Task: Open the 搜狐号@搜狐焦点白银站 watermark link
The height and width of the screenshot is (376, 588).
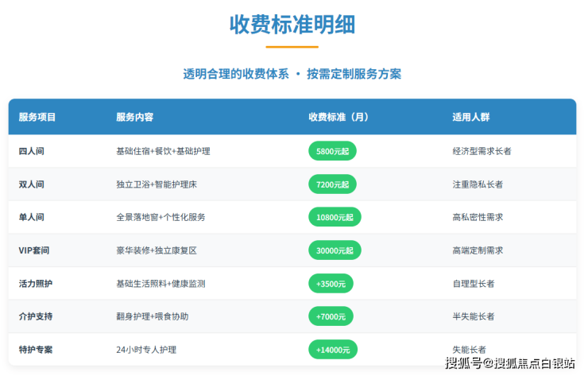Action: point(510,364)
